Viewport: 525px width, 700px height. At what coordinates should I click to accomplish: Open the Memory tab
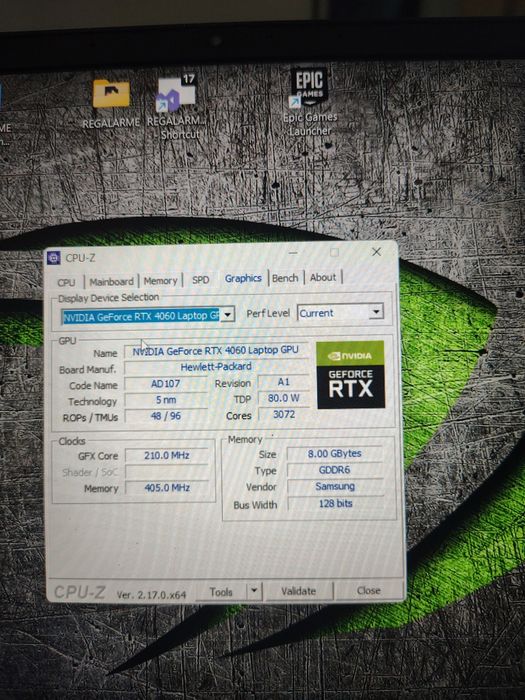tap(160, 281)
